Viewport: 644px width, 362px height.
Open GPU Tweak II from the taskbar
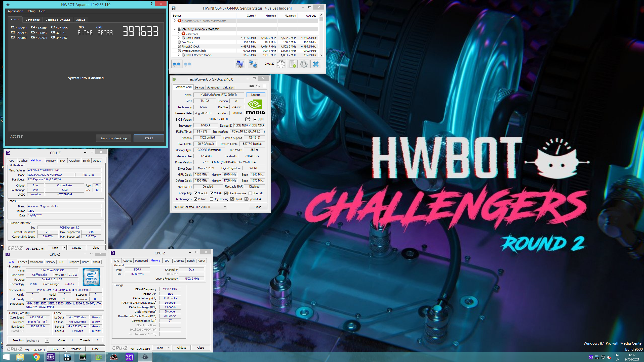pos(114,357)
